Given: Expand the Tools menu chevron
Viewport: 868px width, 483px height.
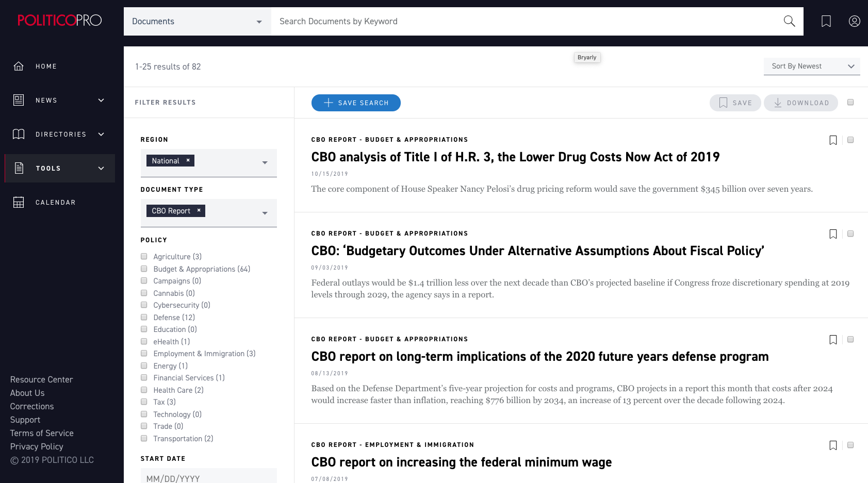Looking at the screenshot, I should [x=101, y=168].
